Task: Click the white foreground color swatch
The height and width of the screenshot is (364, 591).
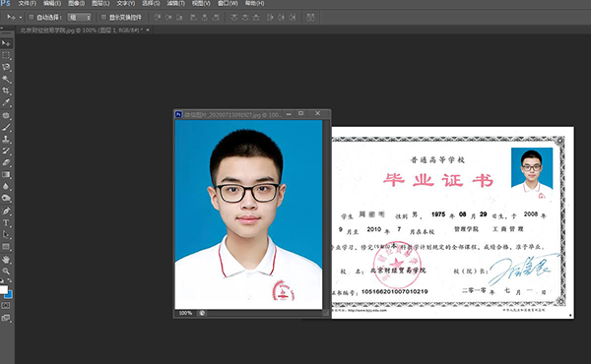Action: [x=3, y=289]
